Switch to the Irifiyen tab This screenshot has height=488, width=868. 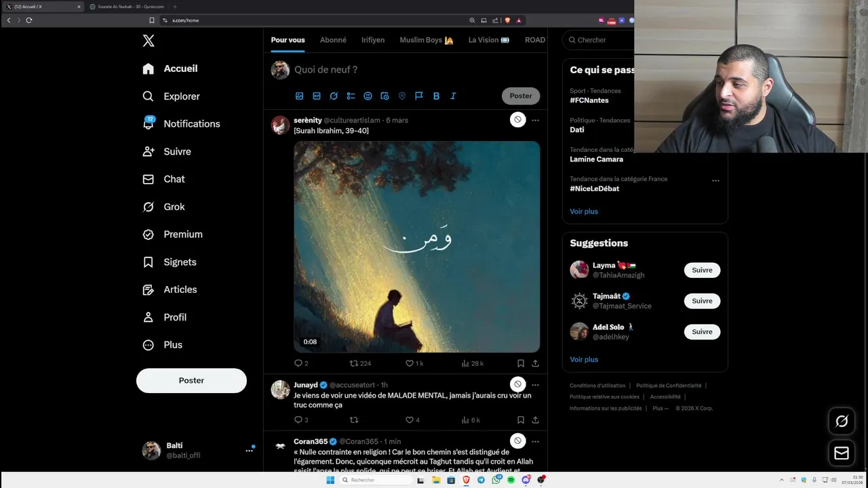point(373,40)
